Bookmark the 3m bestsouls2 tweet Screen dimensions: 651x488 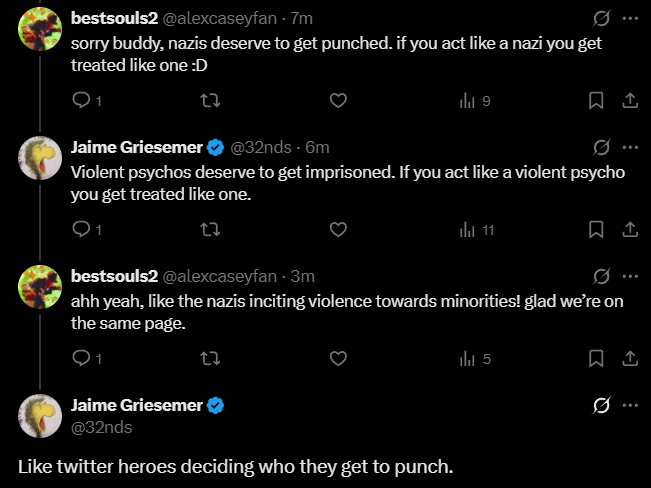pos(595,358)
